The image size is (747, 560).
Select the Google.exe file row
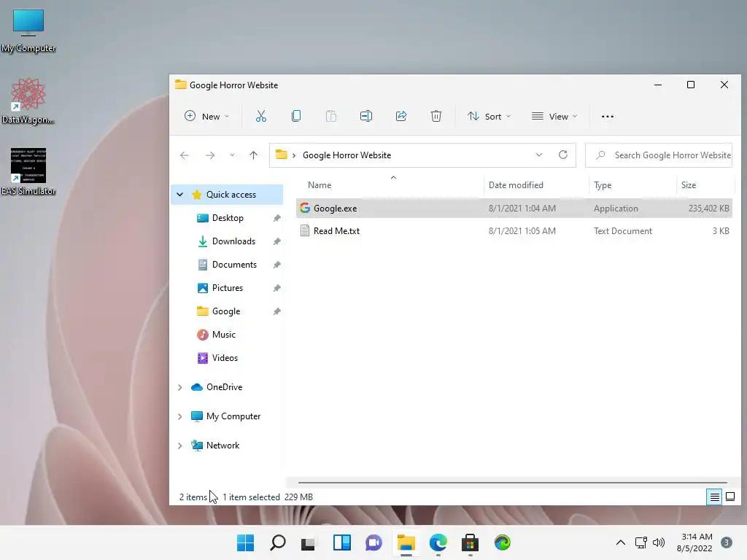514,208
